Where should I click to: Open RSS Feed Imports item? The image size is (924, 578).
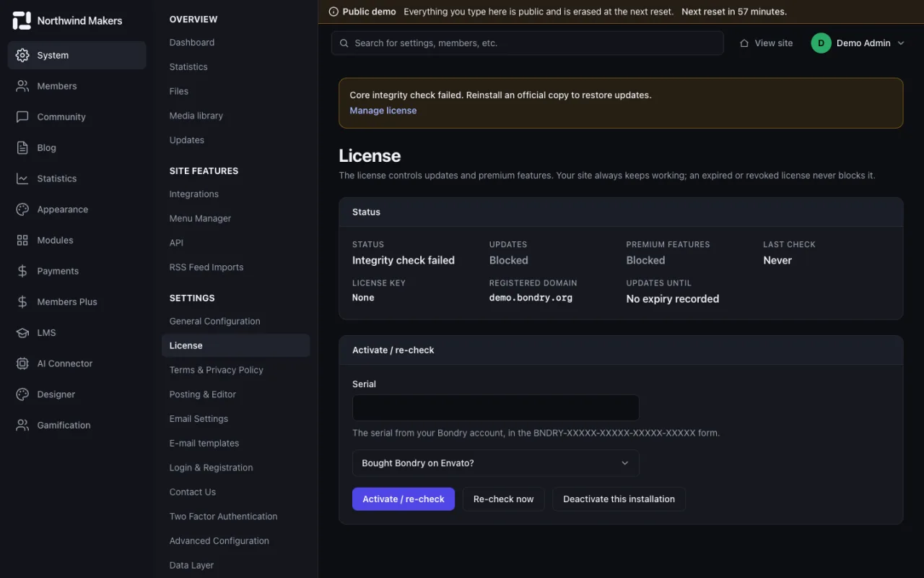tap(206, 267)
